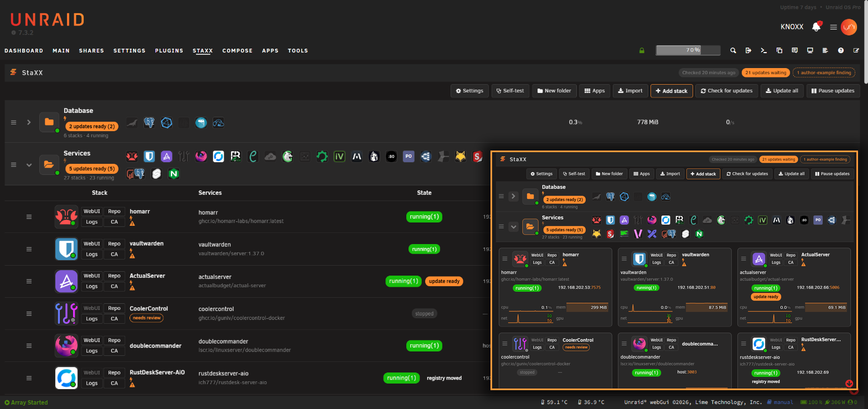Open the APPS menu in navigation bar
868x409 pixels.
pos(270,50)
